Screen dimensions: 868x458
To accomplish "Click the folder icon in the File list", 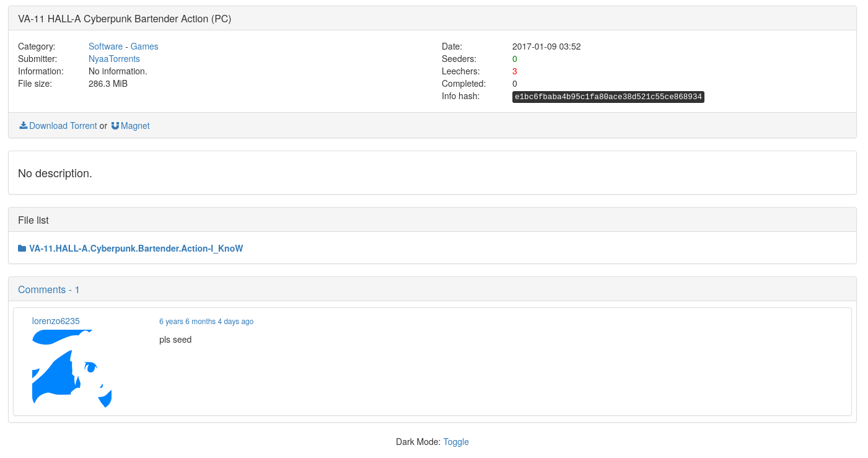I will pos(22,249).
